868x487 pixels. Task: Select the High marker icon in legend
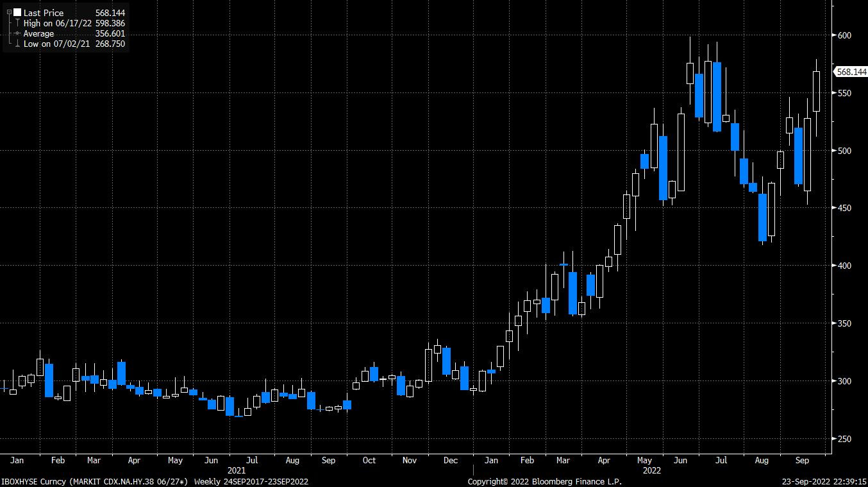pyautogui.click(x=17, y=23)
